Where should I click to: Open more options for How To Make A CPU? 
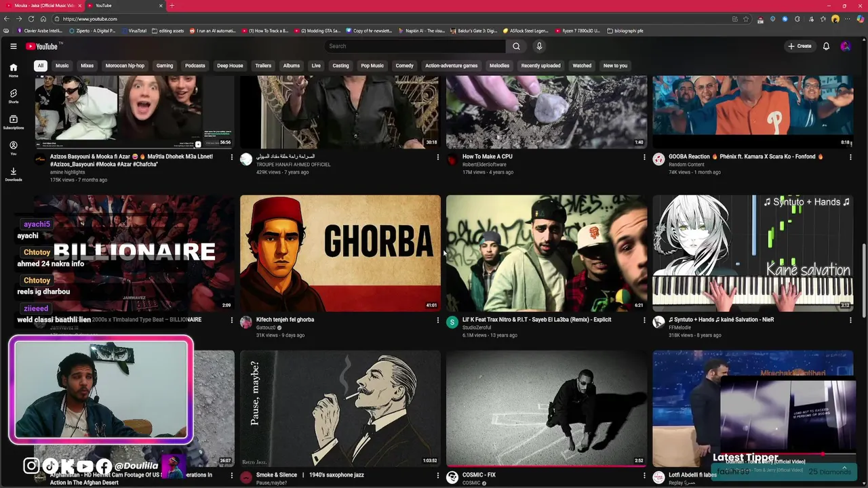[644, 157]
